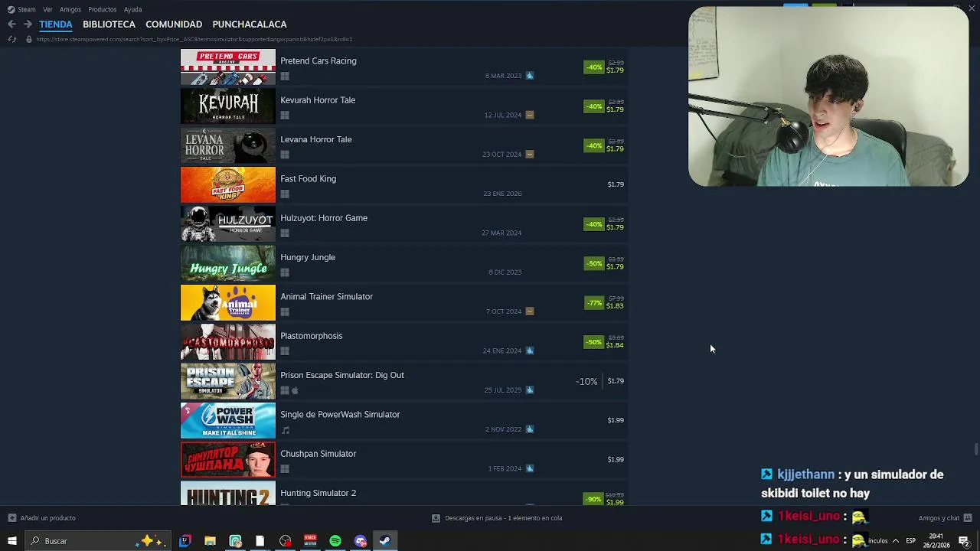
Task: Click the store URL address text
Action: tap(194, 39)
